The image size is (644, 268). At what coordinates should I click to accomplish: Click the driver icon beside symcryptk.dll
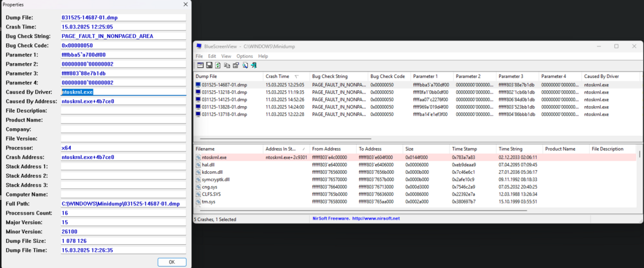pyautogui.click(x=198, y=180)
